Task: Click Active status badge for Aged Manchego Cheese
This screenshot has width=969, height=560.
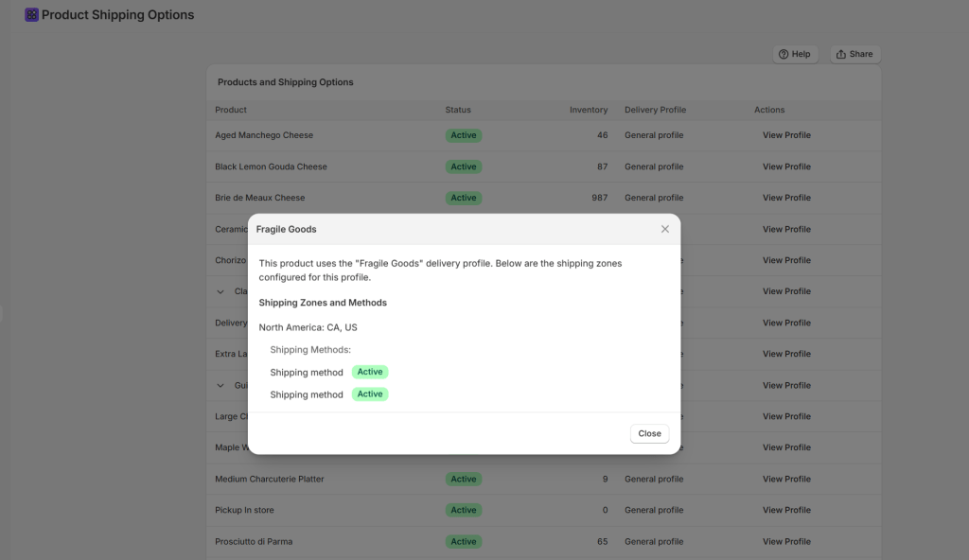Action: tap(464, 135)
